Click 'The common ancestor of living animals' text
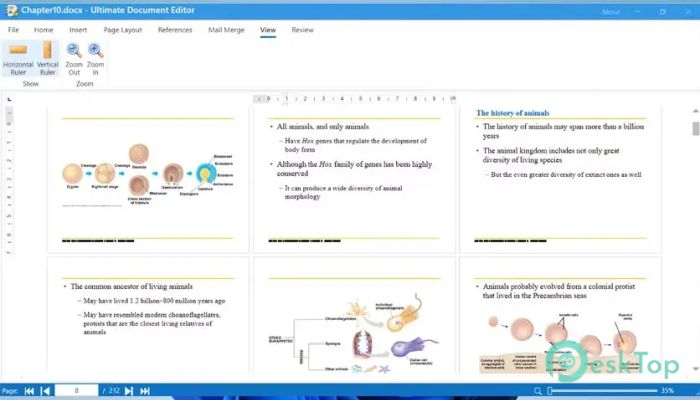The width and height of the screenshot is (700, 400). pyautogui.click(x=132, y=286)
